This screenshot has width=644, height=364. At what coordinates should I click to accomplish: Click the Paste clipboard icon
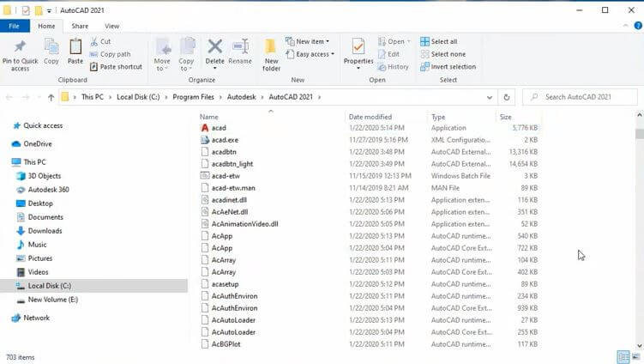(x=75, y=46)
